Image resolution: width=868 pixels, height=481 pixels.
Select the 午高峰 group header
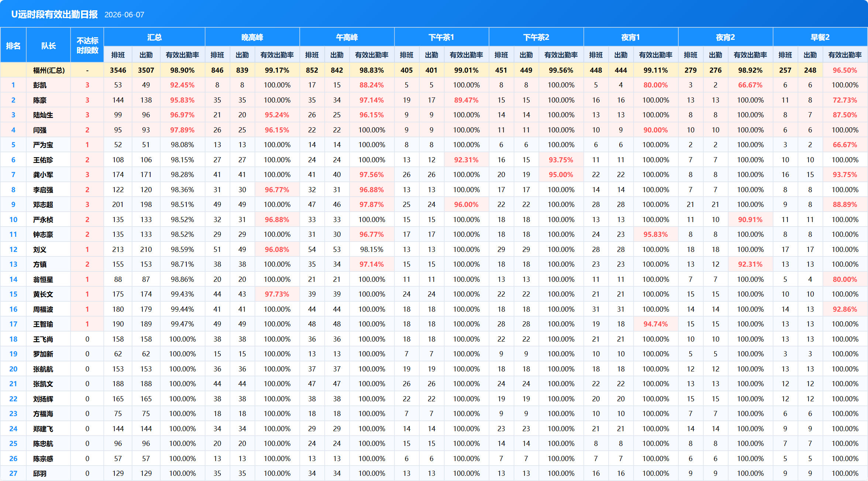point(347,37)
